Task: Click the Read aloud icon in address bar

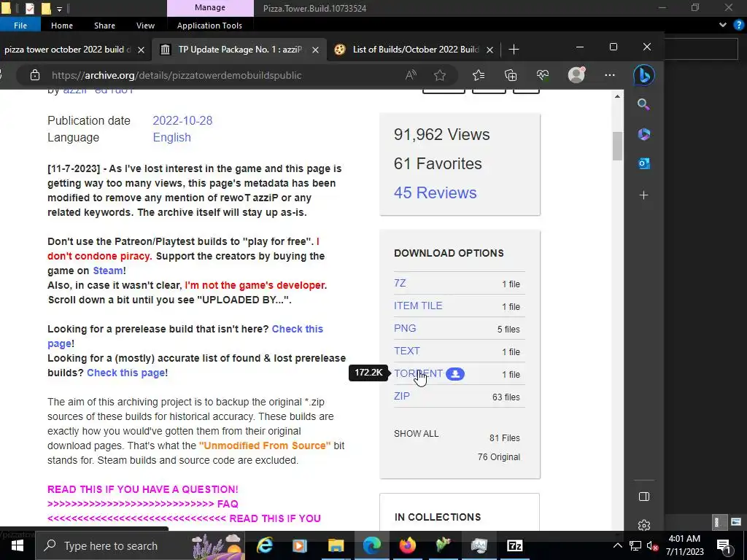Action: tap(411, 75)
